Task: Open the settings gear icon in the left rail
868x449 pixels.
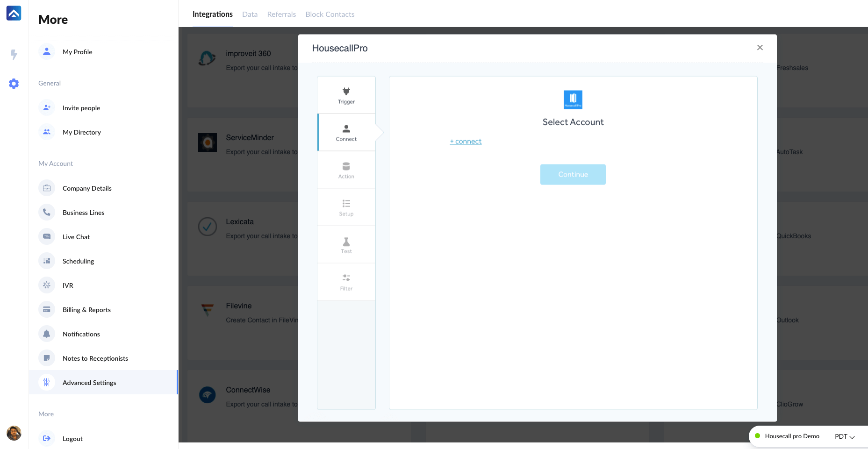Action: 14,84
